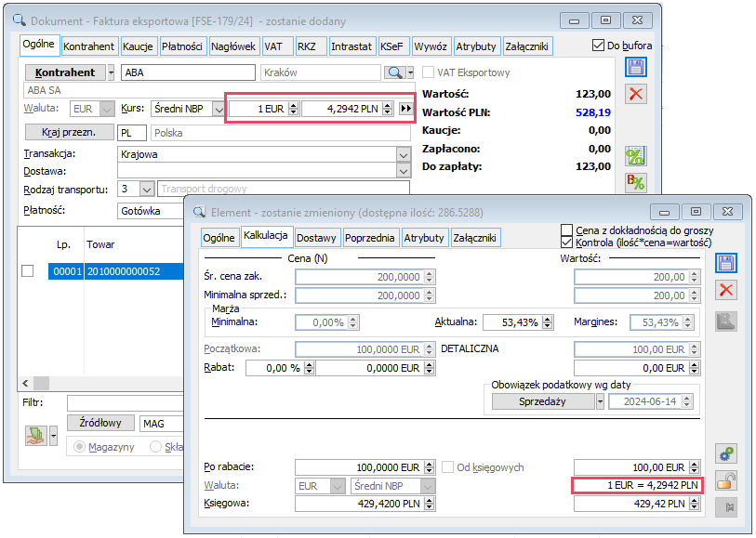This screenshot has height=538, width=756.
Task: Save the Element window with diskette icon
Action: tap(726, 263)
